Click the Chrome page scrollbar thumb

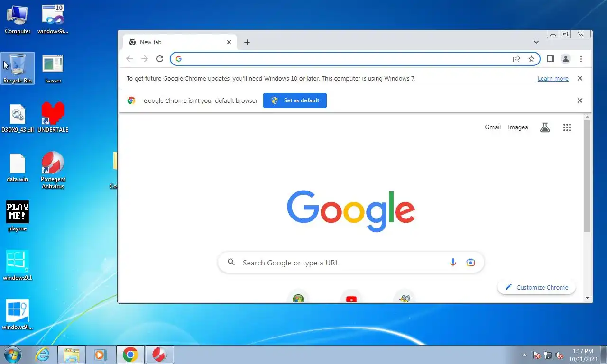click(x=588, y=176)
